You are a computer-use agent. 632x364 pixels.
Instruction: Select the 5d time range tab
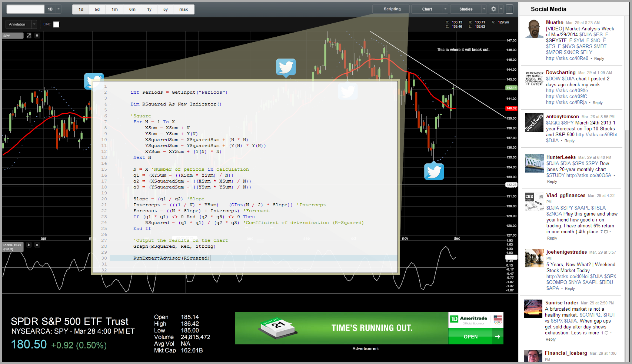pos(97,9)
